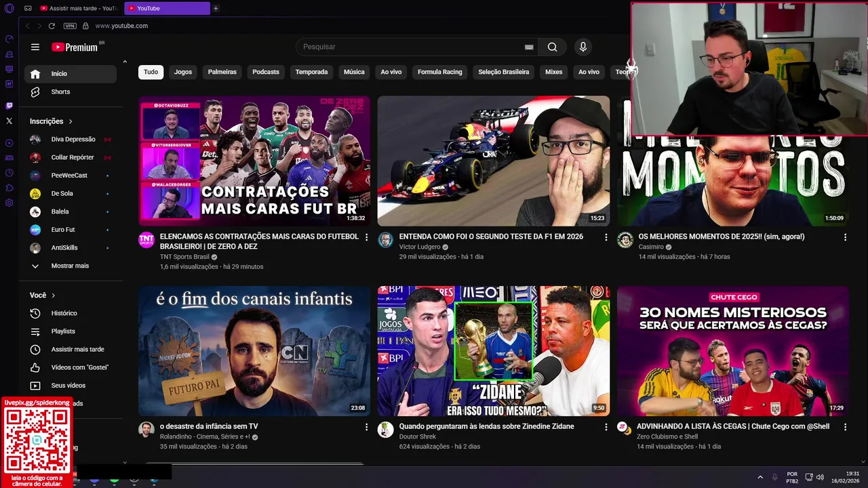The width and height of the screenshot is (868, 488).
Task: Open YouTube hamburger guide menu
Action: (35, 47)
